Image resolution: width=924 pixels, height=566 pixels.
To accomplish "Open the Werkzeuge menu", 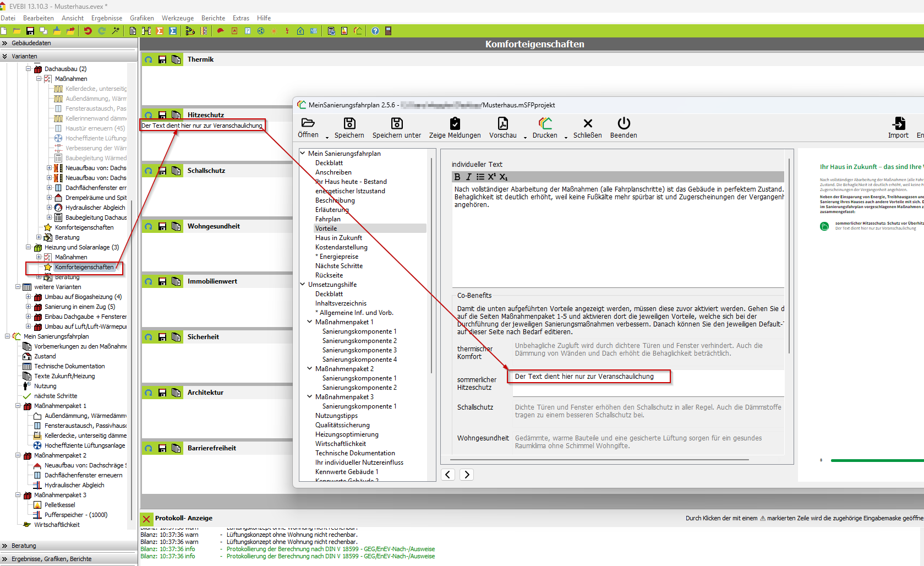I will (177, 18).
